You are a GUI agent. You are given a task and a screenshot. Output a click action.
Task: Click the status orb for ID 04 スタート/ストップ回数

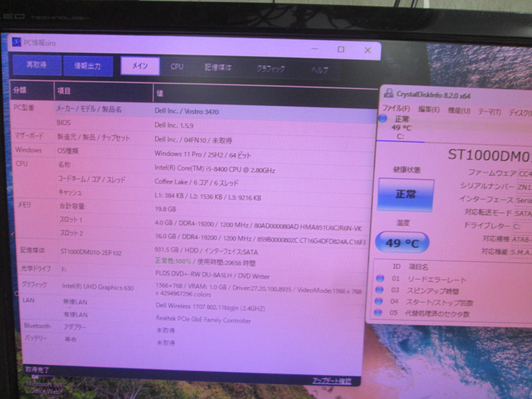pyautogui.click(x=378, y=301)
